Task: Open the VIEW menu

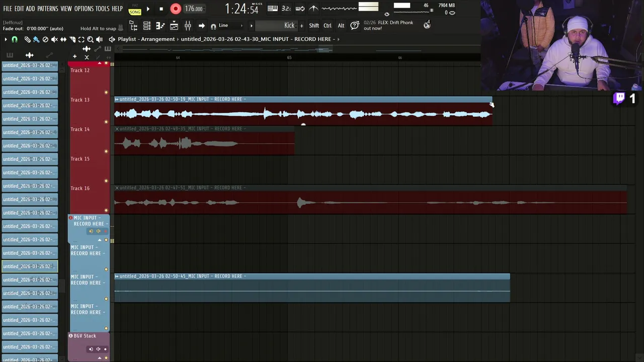Action: point(66,9)
